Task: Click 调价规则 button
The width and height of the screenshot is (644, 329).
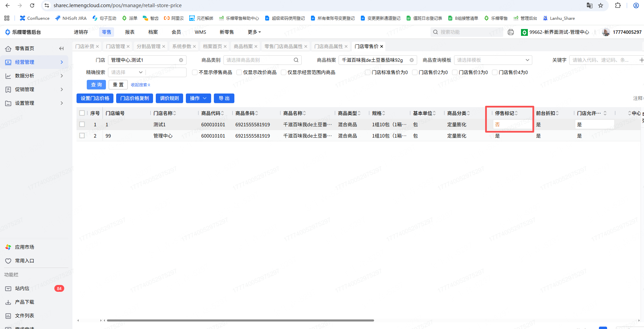Action: (x=169, y=98)
